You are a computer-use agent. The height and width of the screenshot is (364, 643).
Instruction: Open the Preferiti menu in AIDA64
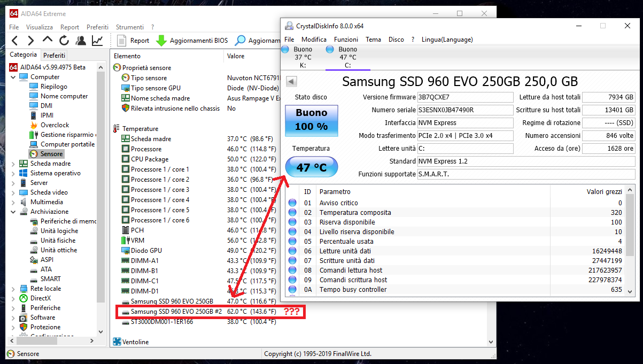tap(97, 27)
